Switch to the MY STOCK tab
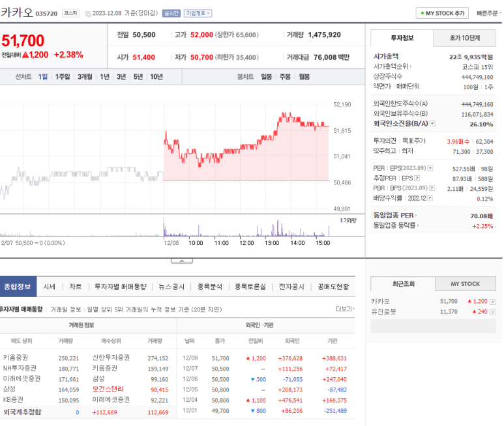The width and height of the screenshot is (504, 426). 465,284
